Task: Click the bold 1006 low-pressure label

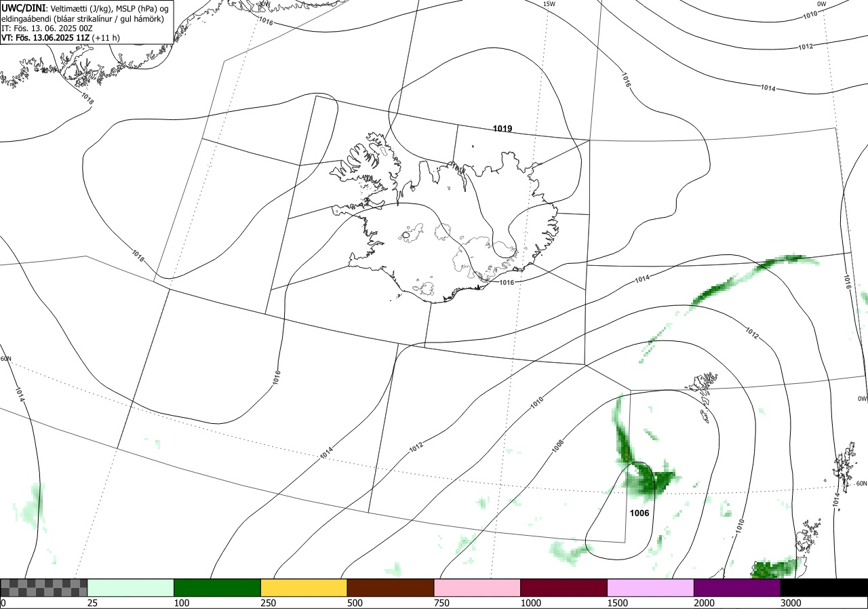Action: [x=639, y=513]
